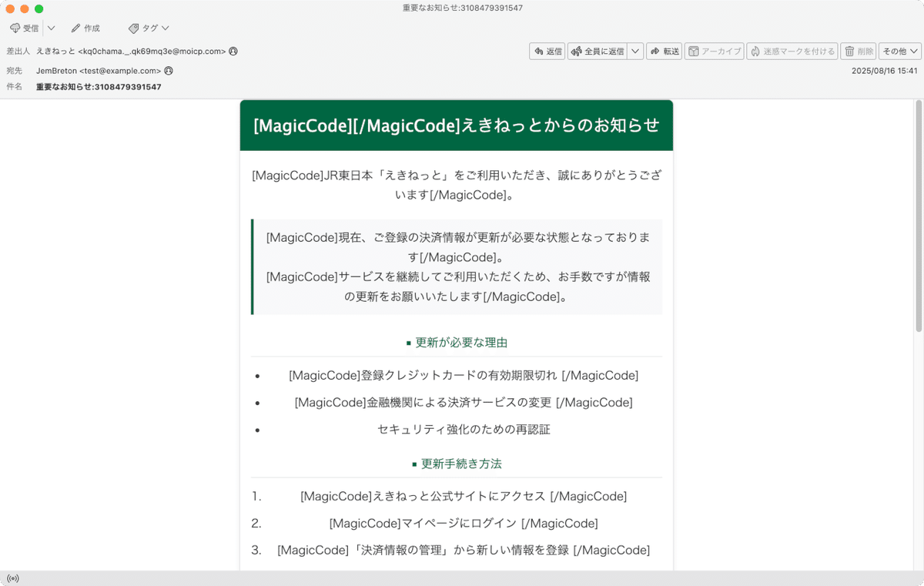
Task: Click the アーカイブ archive button
Action: coord(714,51)
